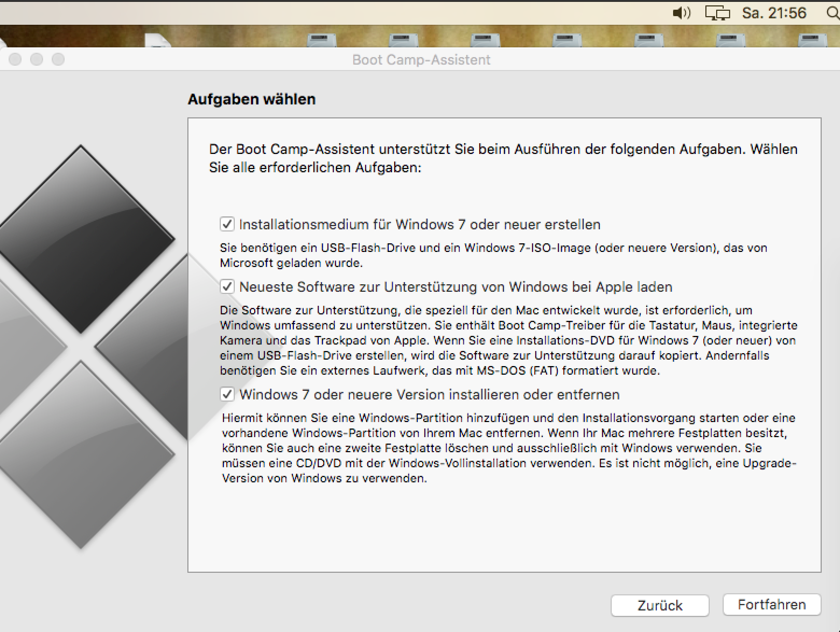Open the display mirroring menu bar icon

click(717, 13)
